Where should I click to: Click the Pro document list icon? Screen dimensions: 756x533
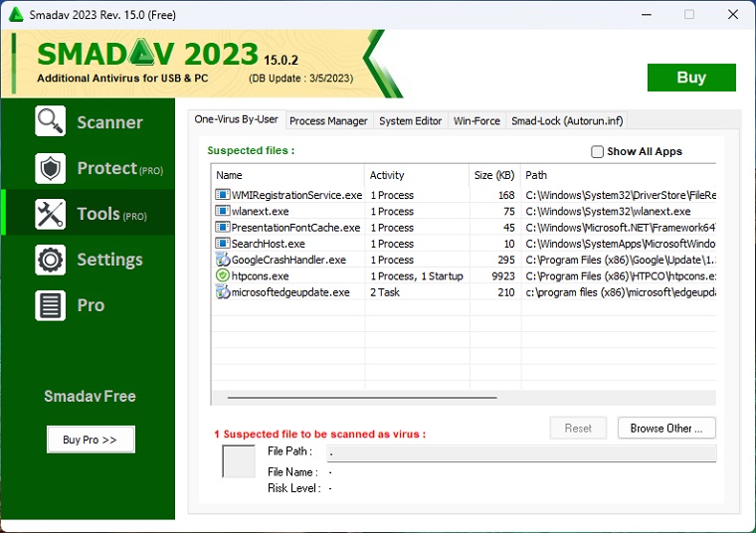(50, 305)
